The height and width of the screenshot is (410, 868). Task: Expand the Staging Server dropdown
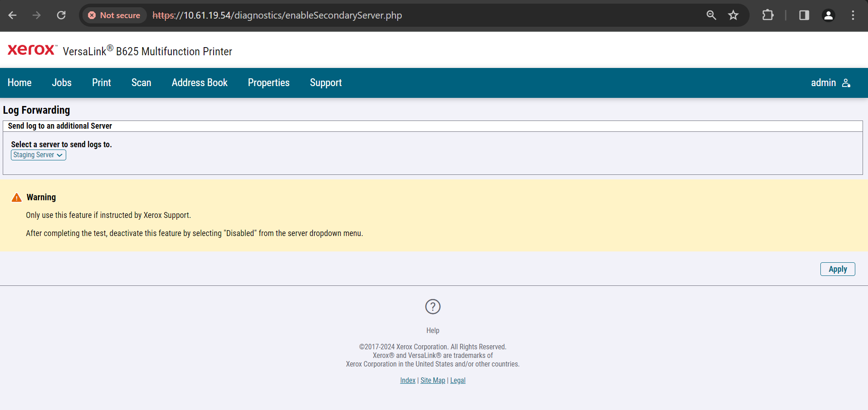(39, 155)
